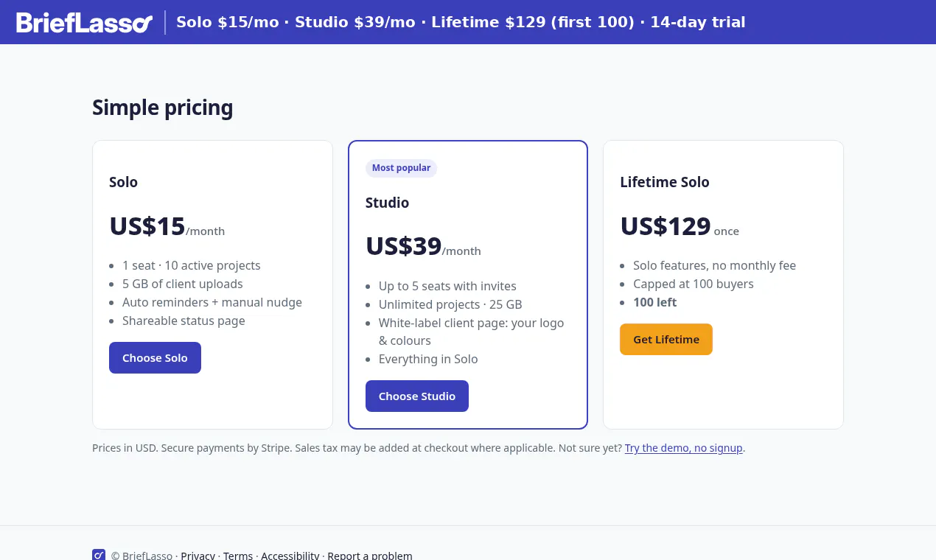
Task: Click the US$39 Studio price
Action: 404,246
